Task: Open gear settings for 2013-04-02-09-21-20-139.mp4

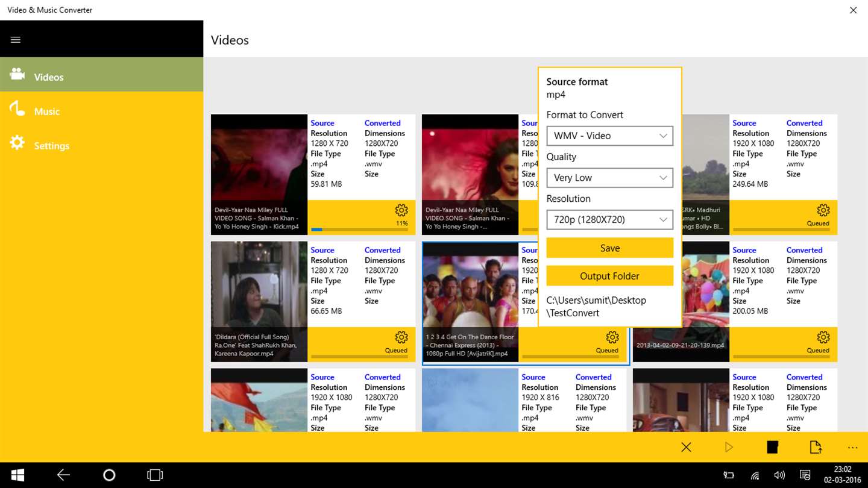Action: (823, 337)
